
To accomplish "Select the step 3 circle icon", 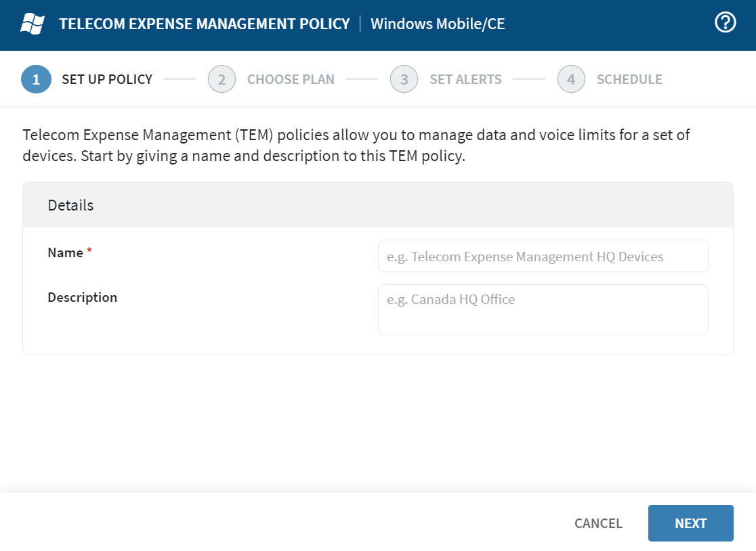I will pos(404,79).
